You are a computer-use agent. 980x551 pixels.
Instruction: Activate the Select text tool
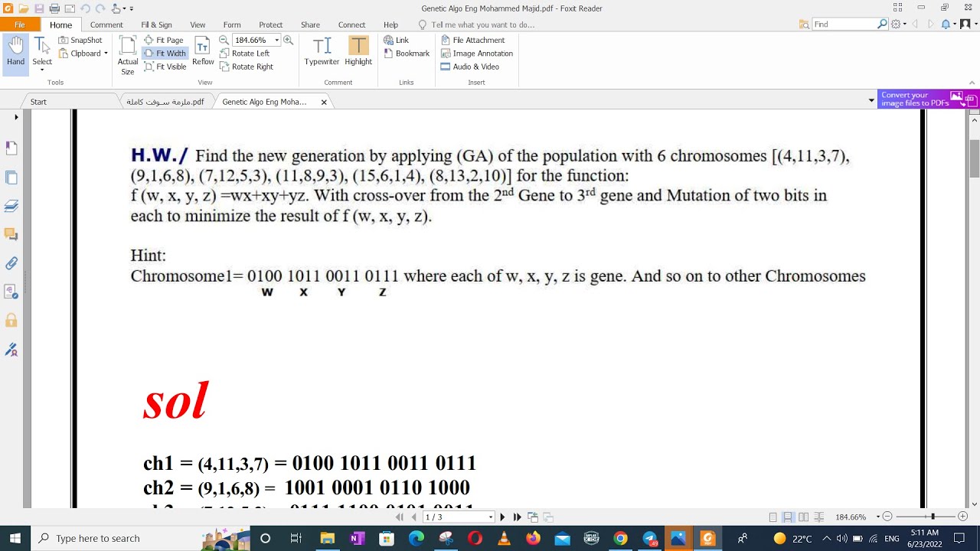(42, 49)
